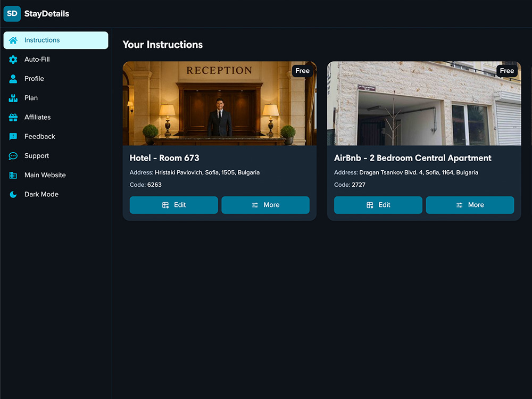532x399 pixels.
Task: Click the gift icon beside Affiliates
Action: pyautogui.click(x=13, y=118)
